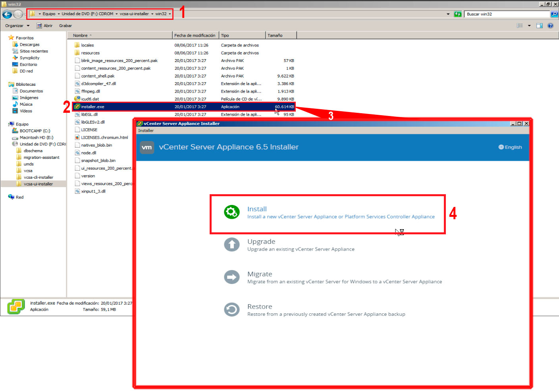559x392 pixels.
Task: Click Abrir in the command bar
Action: pyautogui.click(x=48, y=25)
